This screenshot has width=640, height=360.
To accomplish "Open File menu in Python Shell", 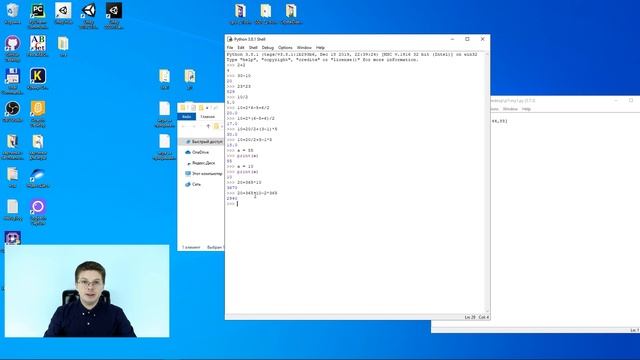I will tap(230, 48).
